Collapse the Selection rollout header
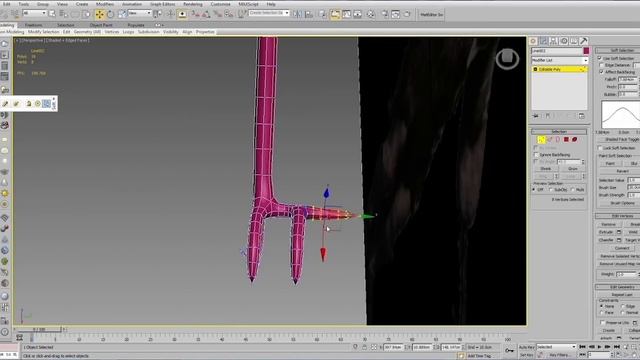The height and width of the screenshot is (360, 640). tap(559, 131)
